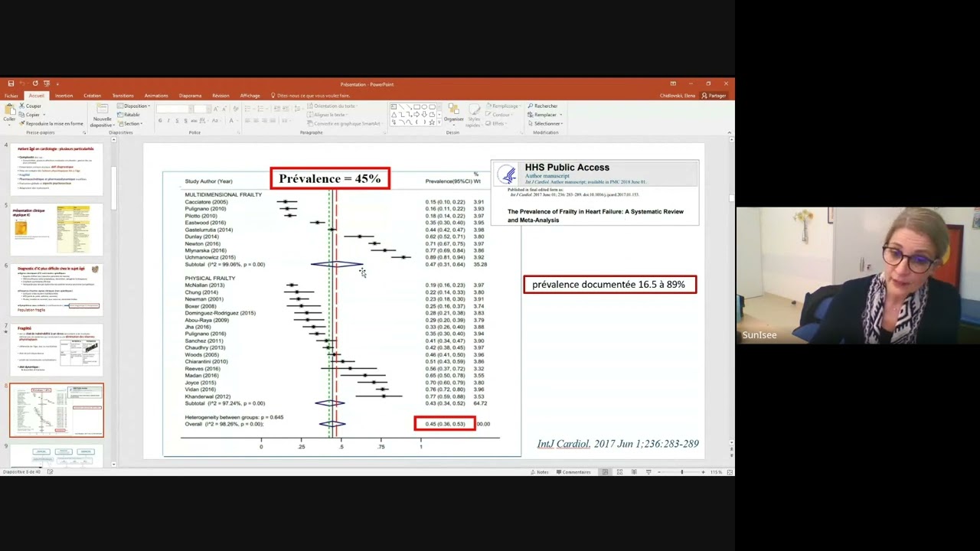980x551 pixels.
Task: Open the Contour dropdown
Action: (499, 115)
